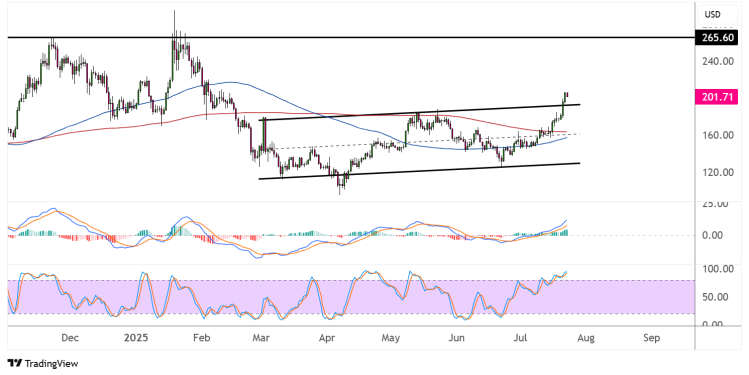This screenshot has width=749, height=375.
Task: Click the Jul label on time axis
Action: (x=520, y=338)
